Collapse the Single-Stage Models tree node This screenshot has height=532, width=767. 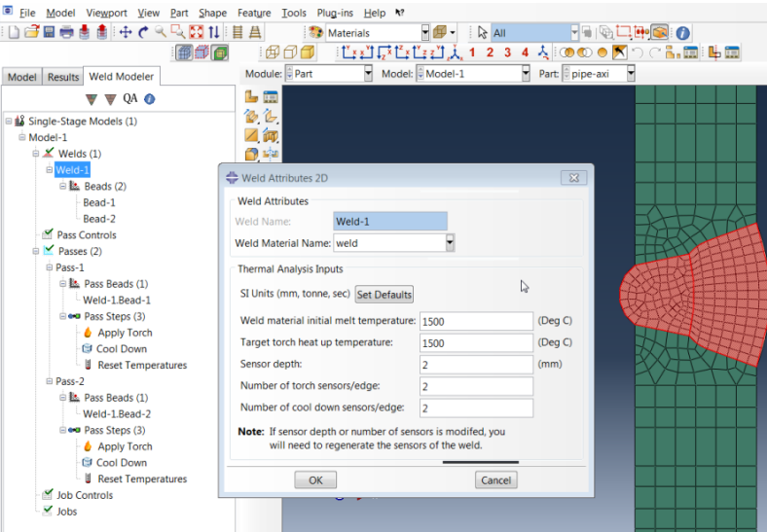[x=9, y=121]
